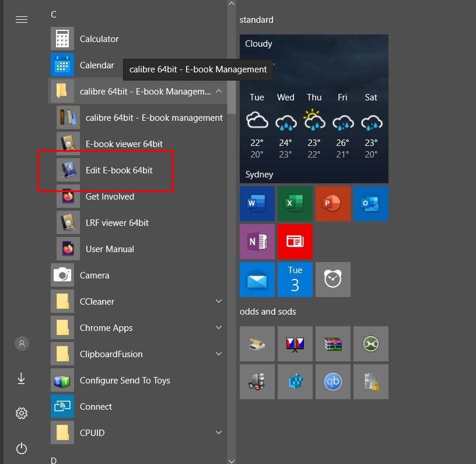Click the app list scroll-up arrow

pyautogui.click(x=232, y=4)
